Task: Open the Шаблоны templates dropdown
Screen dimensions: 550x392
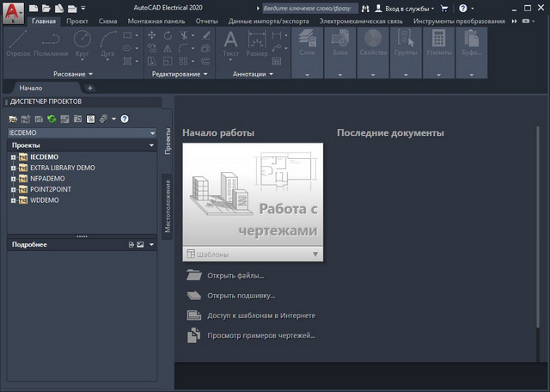Action: pyautogui.click(x=315, y=254)
